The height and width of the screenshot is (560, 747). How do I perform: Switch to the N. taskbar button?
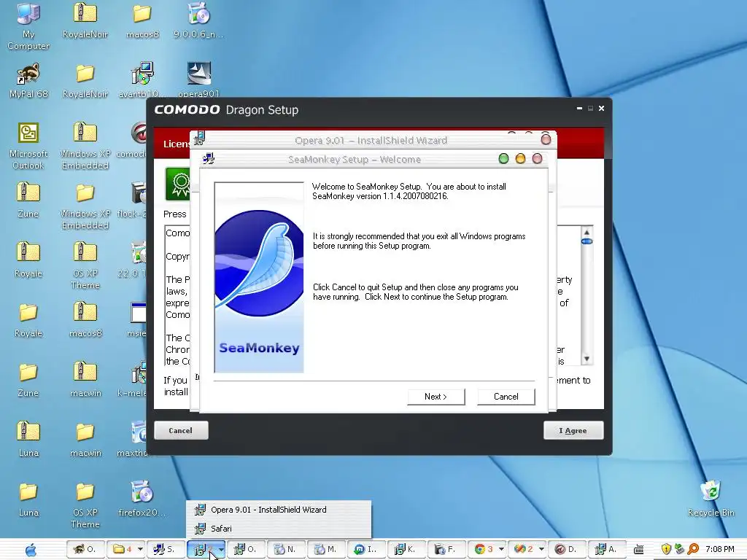click(285, 550)
